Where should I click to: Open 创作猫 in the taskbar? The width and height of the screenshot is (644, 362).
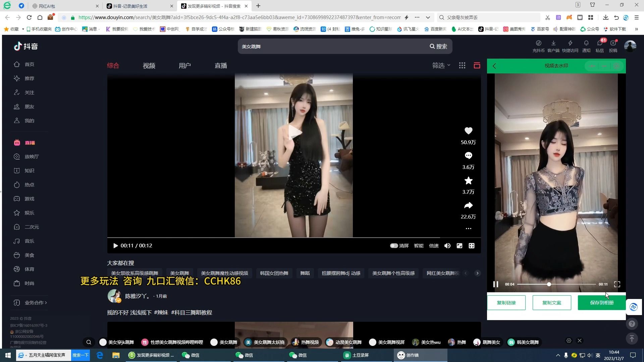[x=420, y=355]
